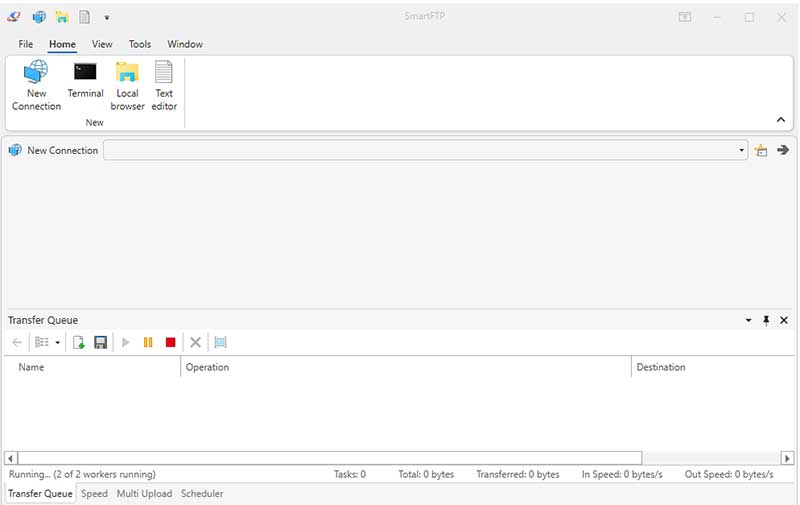
Task: Click the horizontal scrollbar right arrow
Action: click(x=787, y=458)
